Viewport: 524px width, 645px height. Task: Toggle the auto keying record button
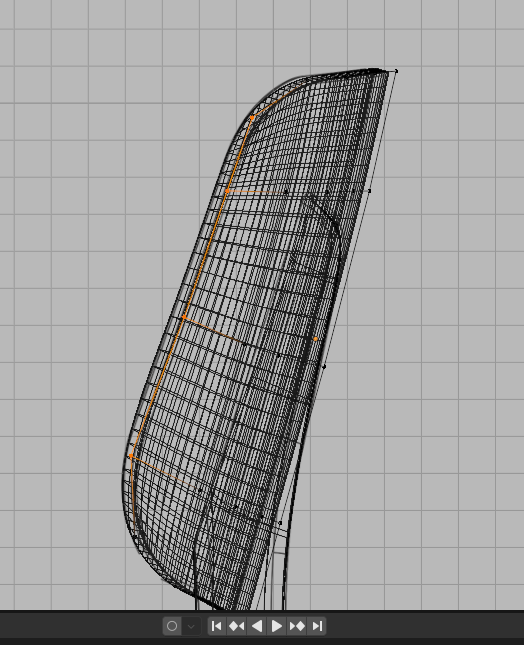(x=172, y=626)
